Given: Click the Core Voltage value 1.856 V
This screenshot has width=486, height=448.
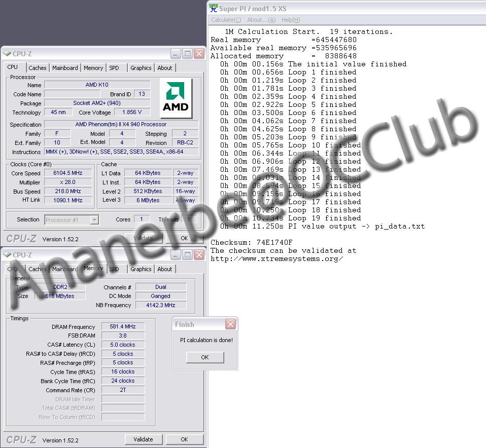Looking at the screenshot, I should point(132,112).
